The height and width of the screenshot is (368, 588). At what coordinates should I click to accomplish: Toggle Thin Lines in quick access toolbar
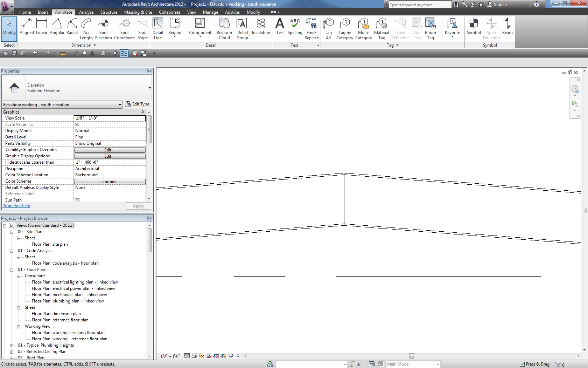[124, 53]
